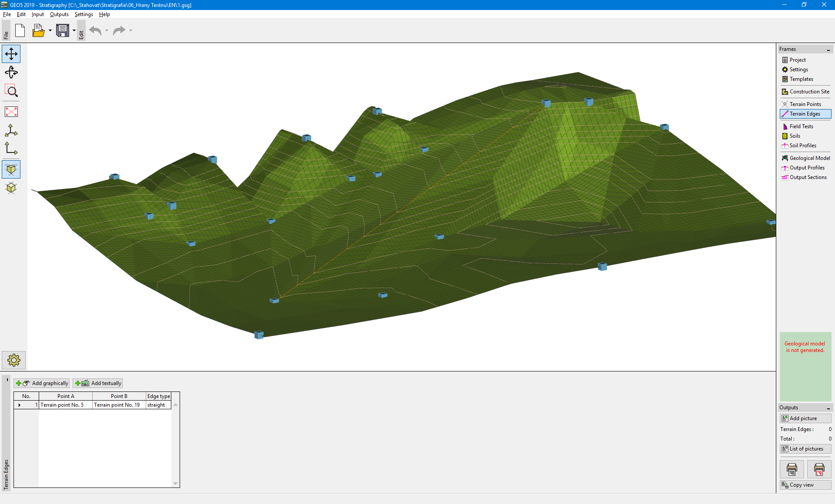This screenshot has height=504, width=835.
Task: Click Add picture button
Action: pyautogui.click(x=805, y=418)
